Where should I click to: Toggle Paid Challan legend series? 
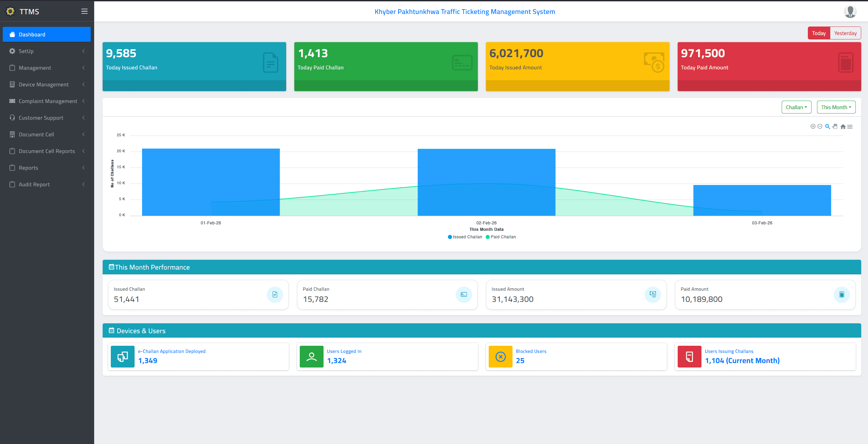(x=501, y=237)
